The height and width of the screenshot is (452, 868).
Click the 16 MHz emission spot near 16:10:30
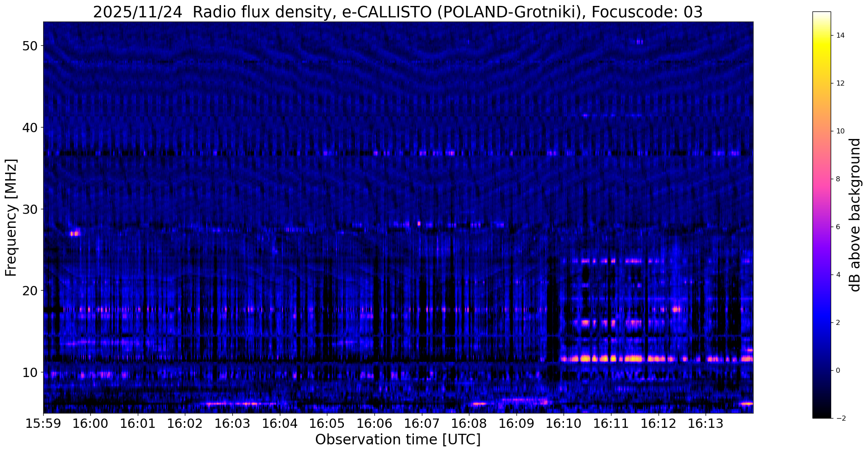586,322
